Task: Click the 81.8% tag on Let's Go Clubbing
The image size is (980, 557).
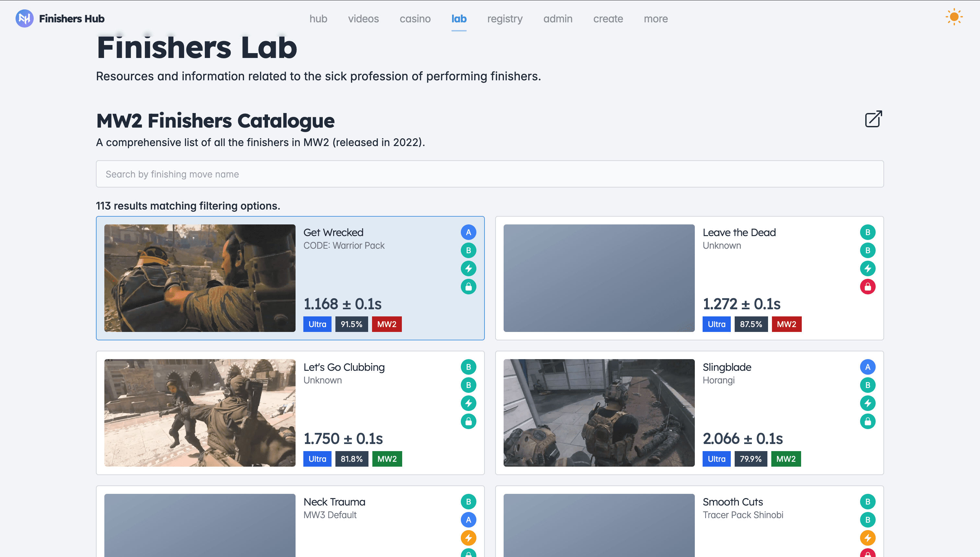Action: 351,459
